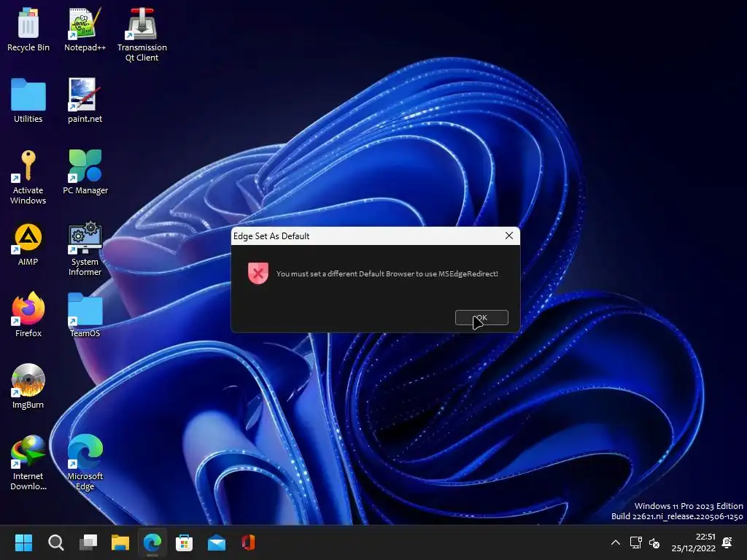Select the paint.net desktop shortcut
The height and width of the screenshot is (560, 747).
[85, 101]
